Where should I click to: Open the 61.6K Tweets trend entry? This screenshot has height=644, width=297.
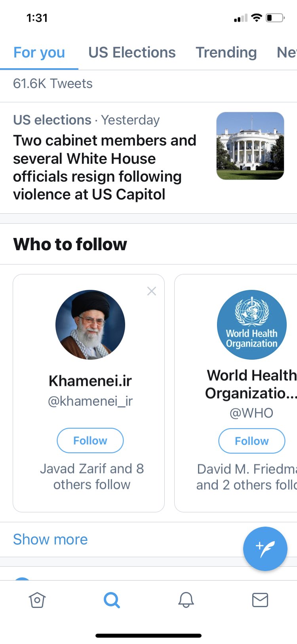click(x=53, y=84)
